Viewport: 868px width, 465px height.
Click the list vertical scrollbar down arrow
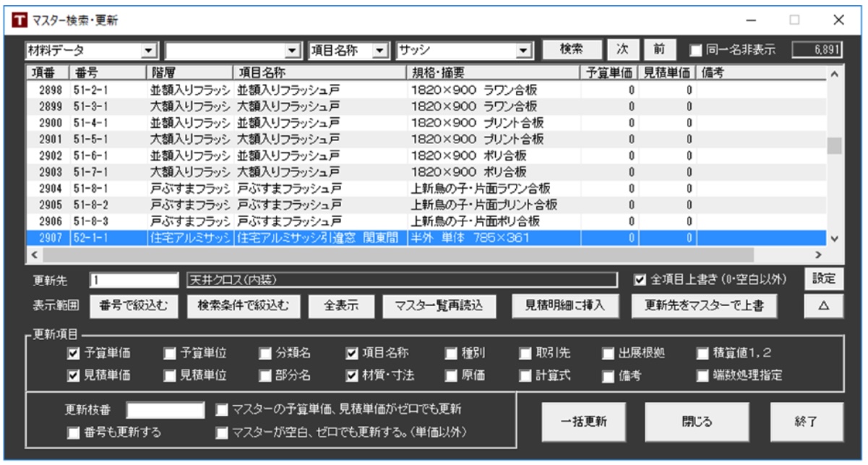(835, 238)
